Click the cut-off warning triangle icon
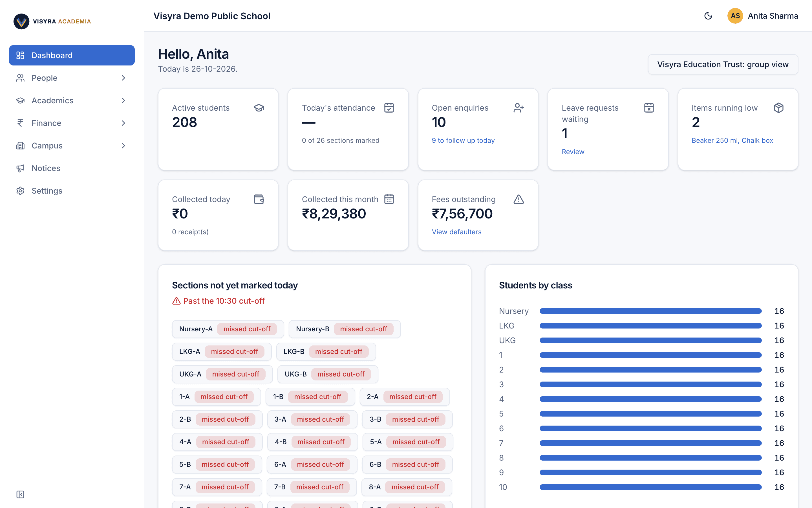Viewport: 812px width, 508px height. [x=176, y=301]
